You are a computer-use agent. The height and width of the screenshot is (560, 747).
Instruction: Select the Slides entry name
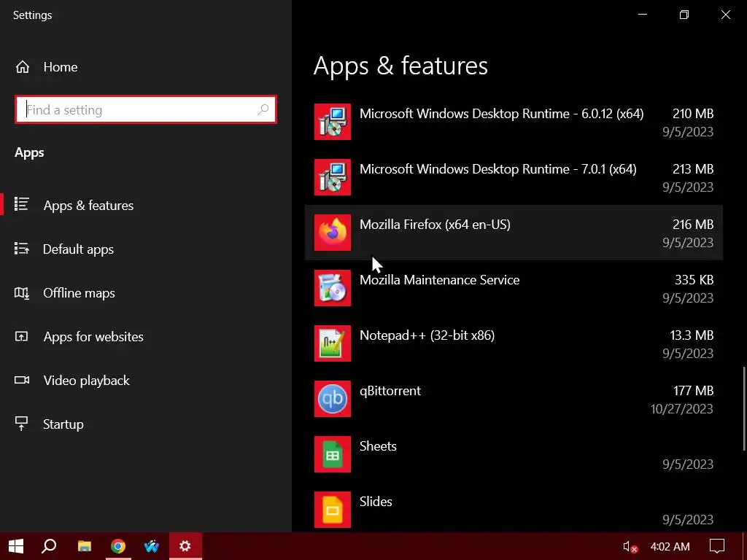pyautogui.click(x=376, y=502)
